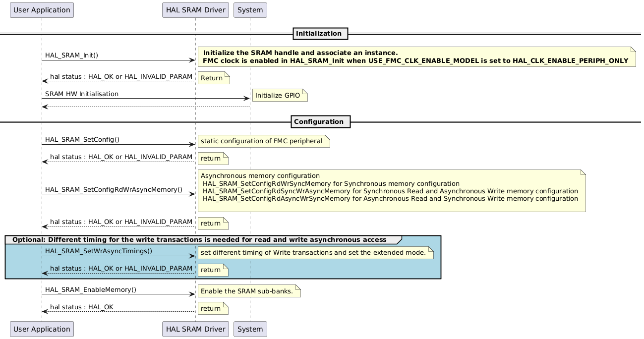Click the 'hal status : HAL_OK' reply after HAL_SRAM_EnableMemory()
This screenshot has height=339, width=644.
[x=82, y=307]
